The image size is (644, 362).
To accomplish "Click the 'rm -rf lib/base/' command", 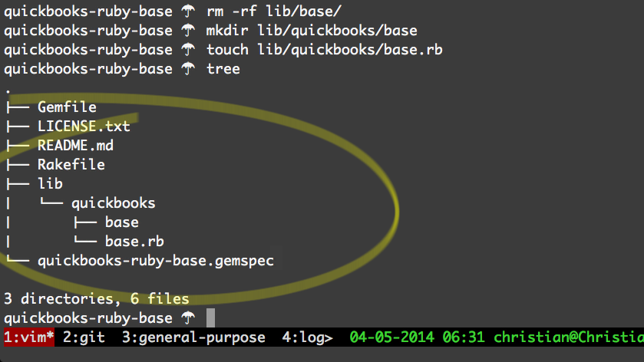I will 273,12.
